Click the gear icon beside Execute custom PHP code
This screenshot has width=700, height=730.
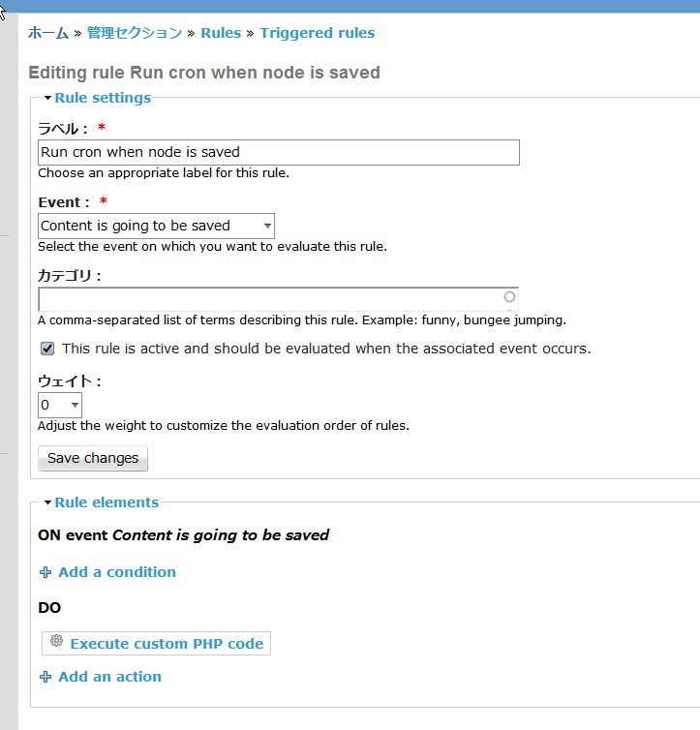coord(56,642)
